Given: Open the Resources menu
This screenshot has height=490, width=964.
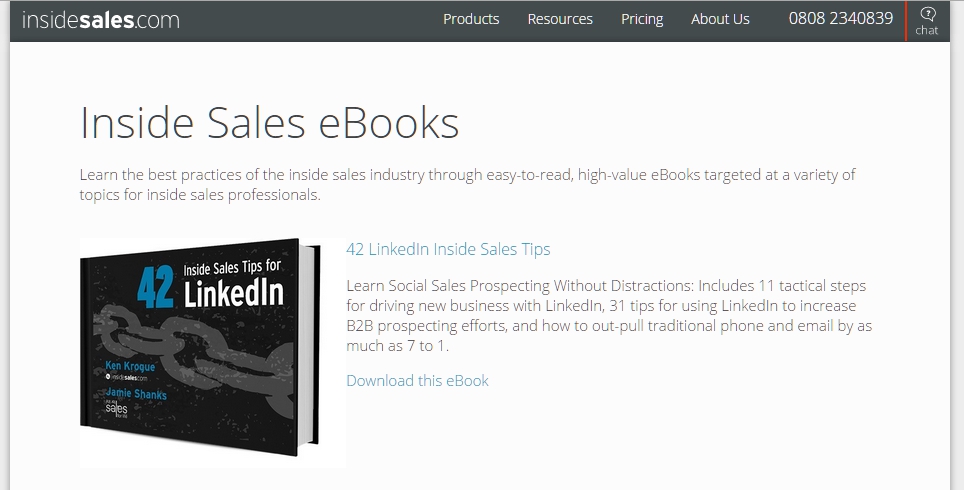Looking at the screenshot, I should 560,19.
